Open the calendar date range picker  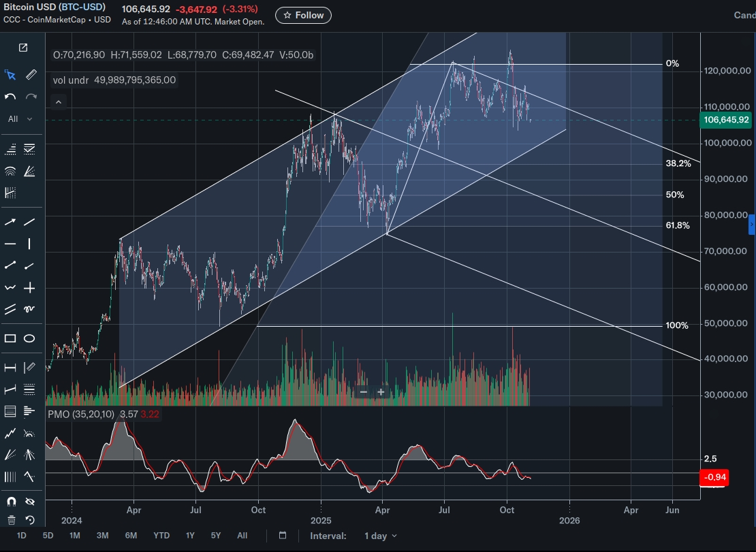[283, 536]
